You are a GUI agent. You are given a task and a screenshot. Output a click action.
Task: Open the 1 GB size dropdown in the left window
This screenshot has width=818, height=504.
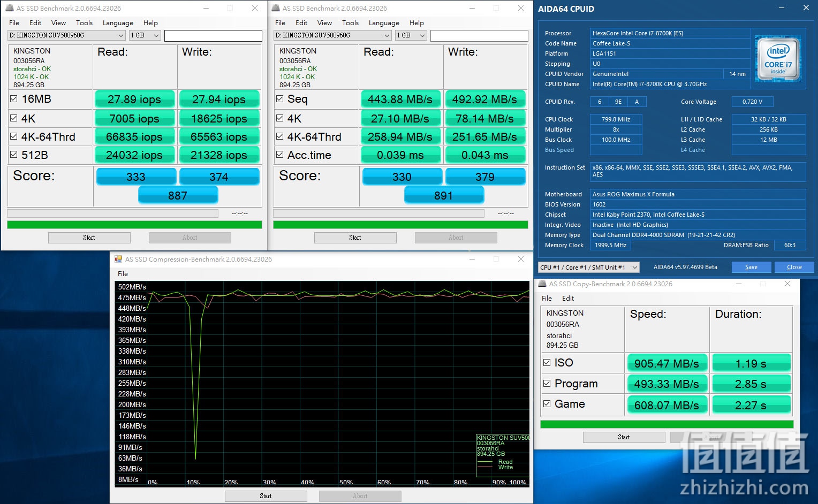145,35
